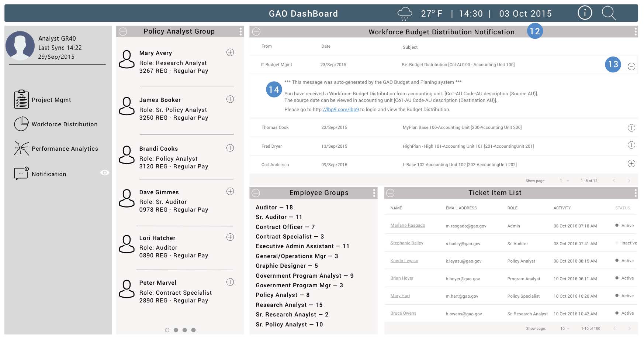The image size is (644, 339).
Task: Click the Project Mgmt clipboard icon
Action: (x=21, y=99)
